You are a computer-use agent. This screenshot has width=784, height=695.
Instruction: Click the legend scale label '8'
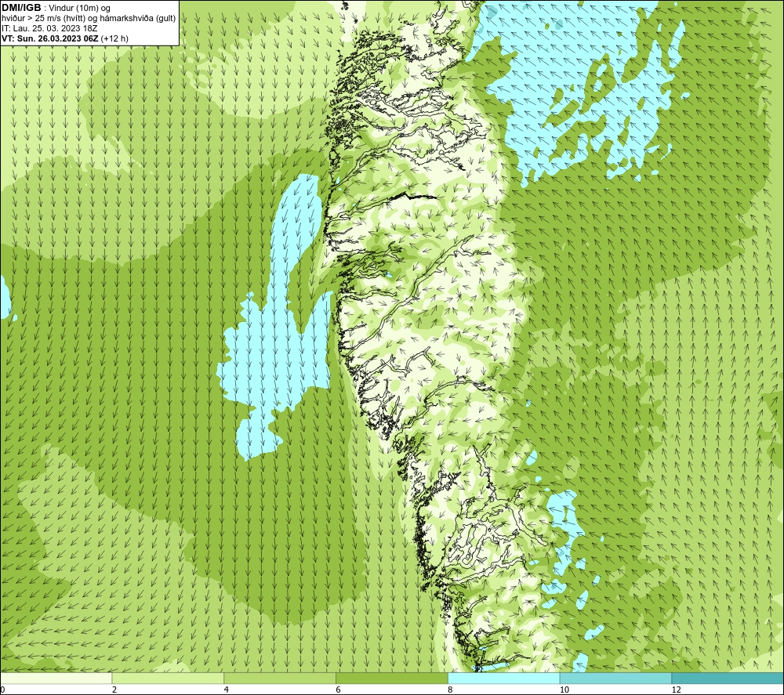pyautogui.click(x=451, y=690)
